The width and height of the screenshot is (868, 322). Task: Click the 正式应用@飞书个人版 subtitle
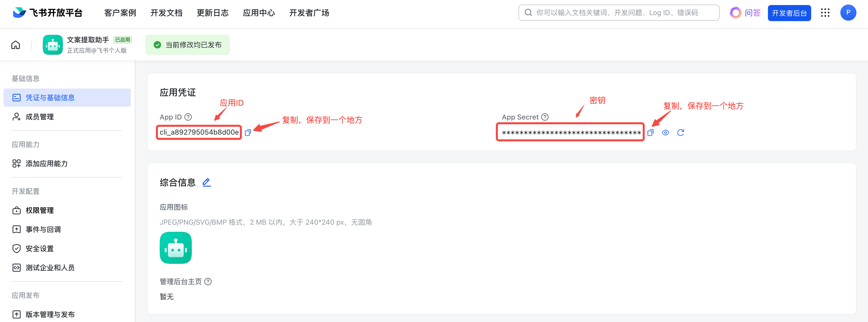[97, 50]
